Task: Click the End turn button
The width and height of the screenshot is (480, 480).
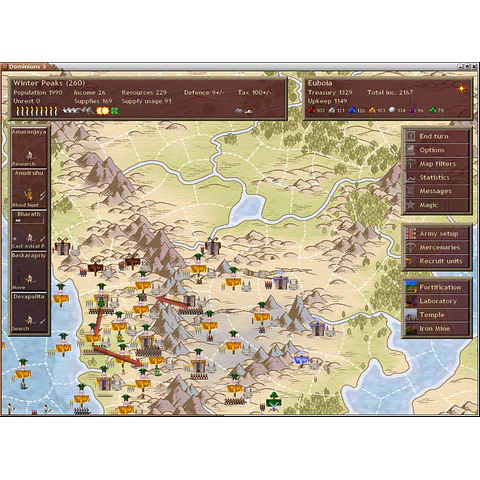Action: point(436,136)
